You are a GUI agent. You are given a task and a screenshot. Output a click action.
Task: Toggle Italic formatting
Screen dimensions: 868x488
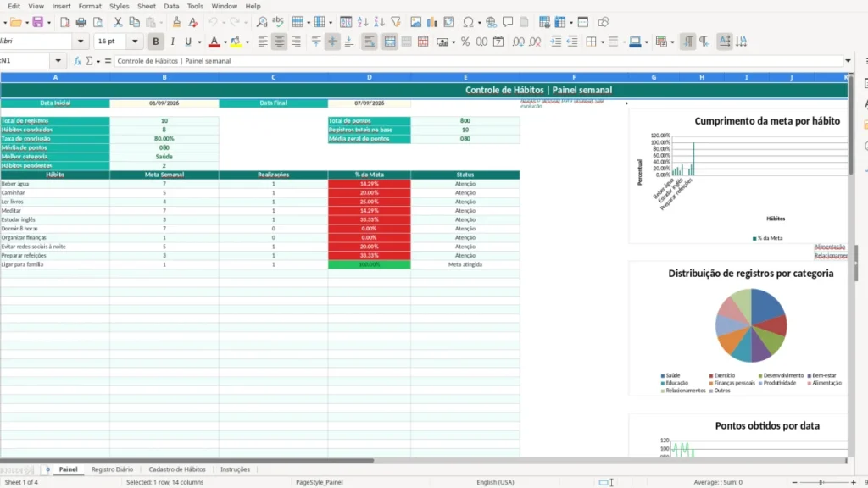point(172,42)
